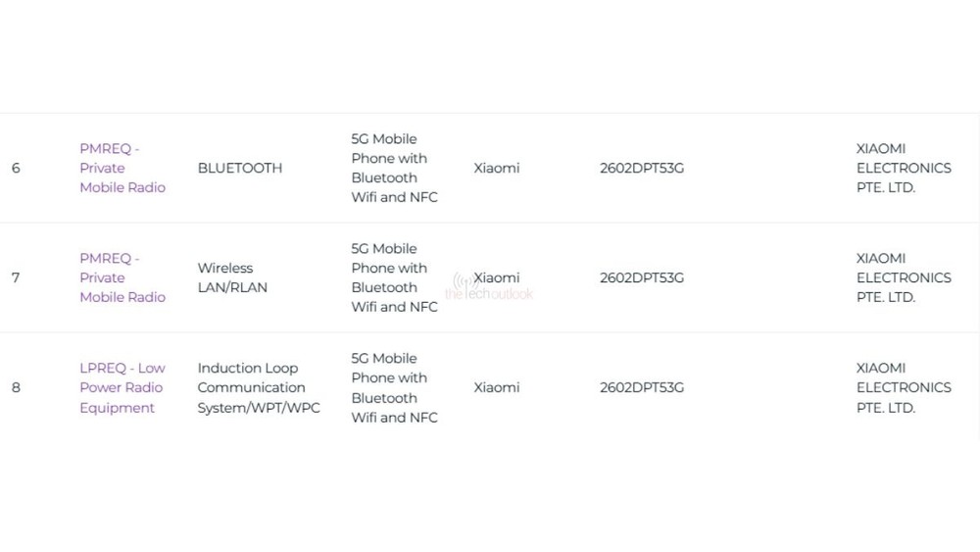Select the Wireless LAN/RLAN cell
The height and width of the screenshot is (552, 980).
232,277
